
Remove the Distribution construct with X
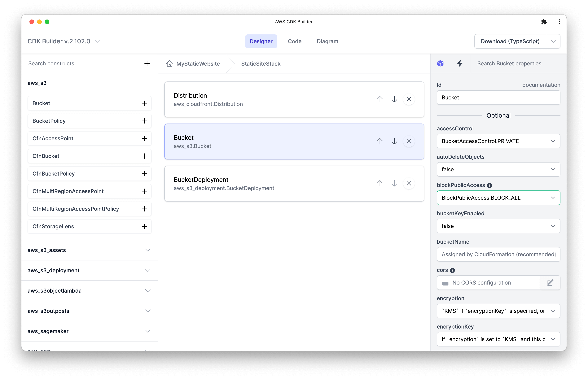409,99
